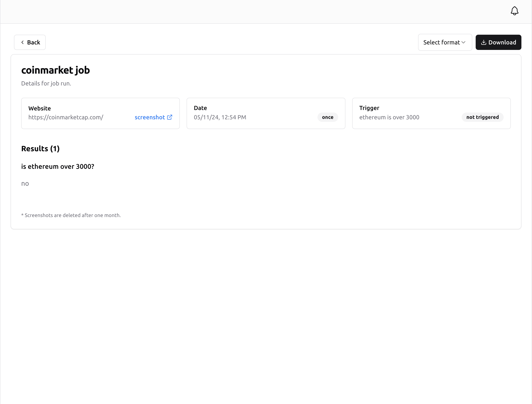Screen dimensions: 532x404
Task: Click the left chevron in Back button
Action: pos(22,42)
